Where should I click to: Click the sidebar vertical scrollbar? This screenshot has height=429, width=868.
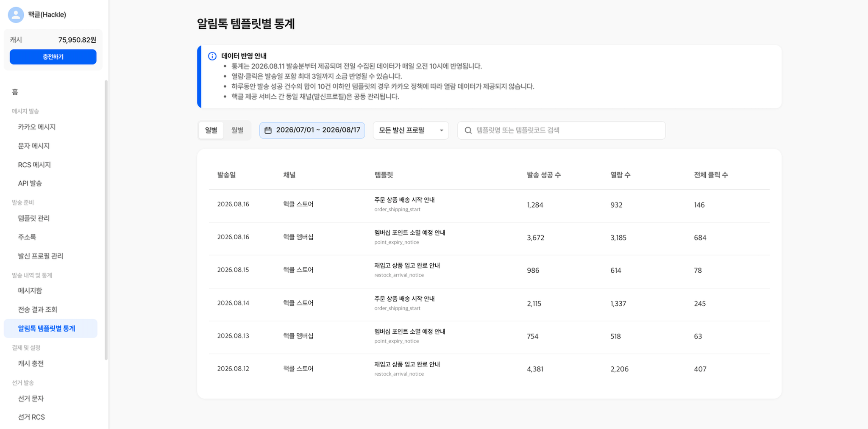[x=106, y=220]
